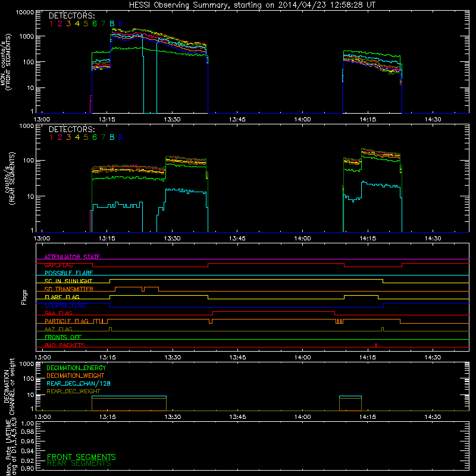Image resolution: width=476 pixels, height=476 pixels.
Task: Select DETECTORS: label in rear segments panel
Action: click(71, 129)
